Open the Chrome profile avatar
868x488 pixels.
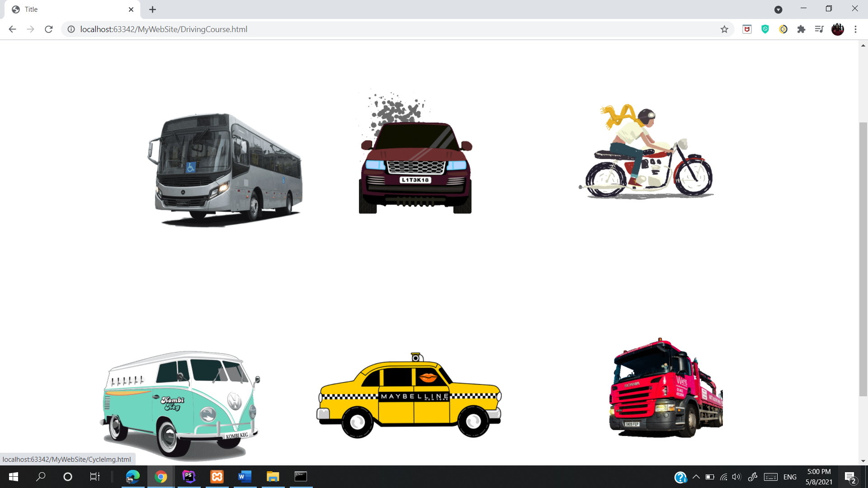(x=838, y=29)
